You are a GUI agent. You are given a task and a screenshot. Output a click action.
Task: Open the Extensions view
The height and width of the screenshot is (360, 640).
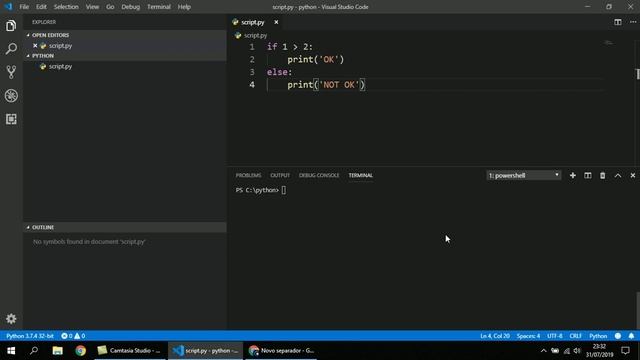click(x=11, y=119)
